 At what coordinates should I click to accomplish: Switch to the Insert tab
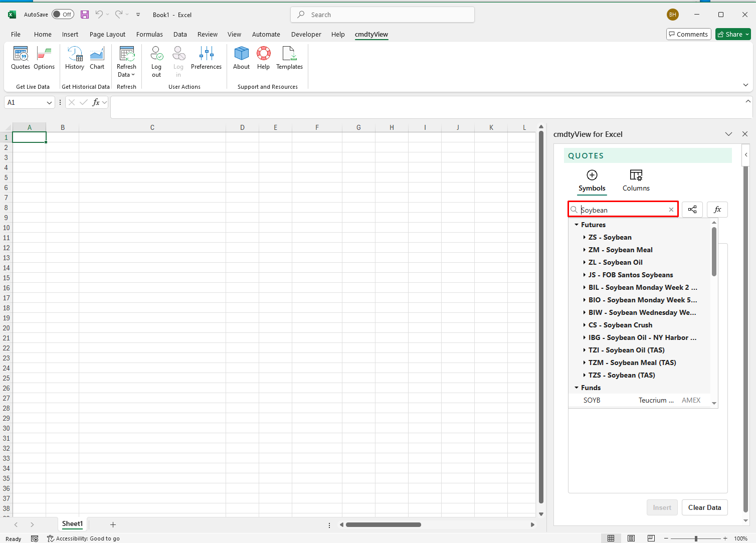tap(70, 34)
